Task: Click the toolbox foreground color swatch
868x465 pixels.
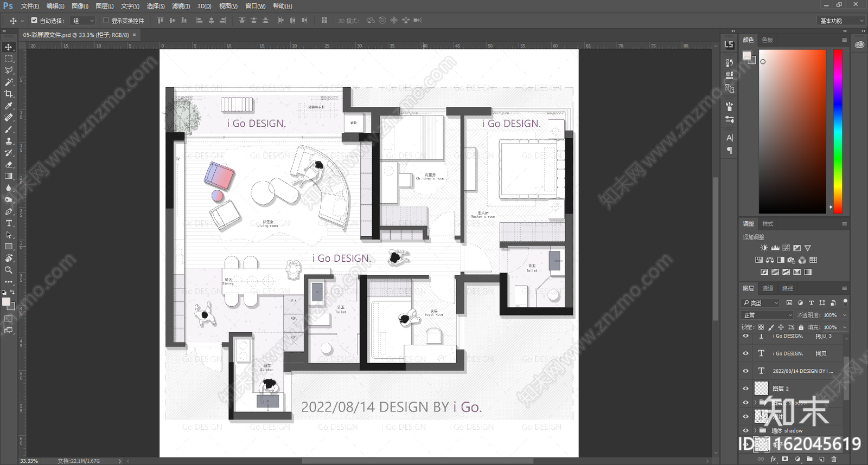Action: [6, 302]
